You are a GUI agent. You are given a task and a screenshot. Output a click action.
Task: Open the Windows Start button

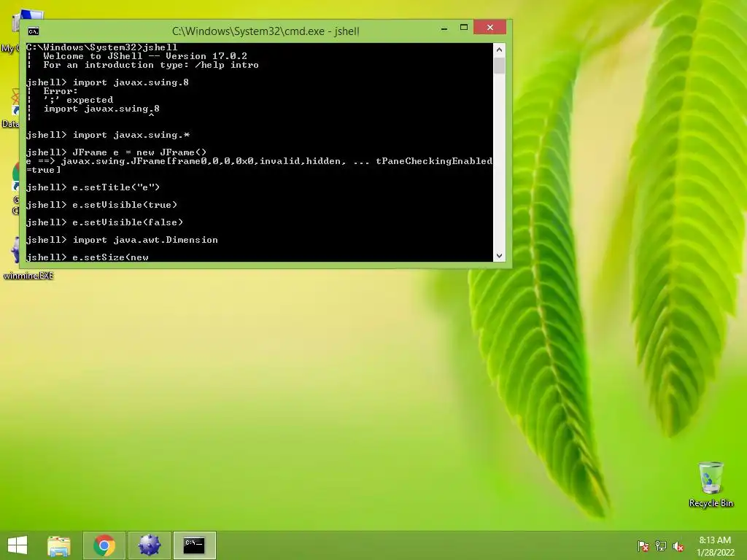18,545
